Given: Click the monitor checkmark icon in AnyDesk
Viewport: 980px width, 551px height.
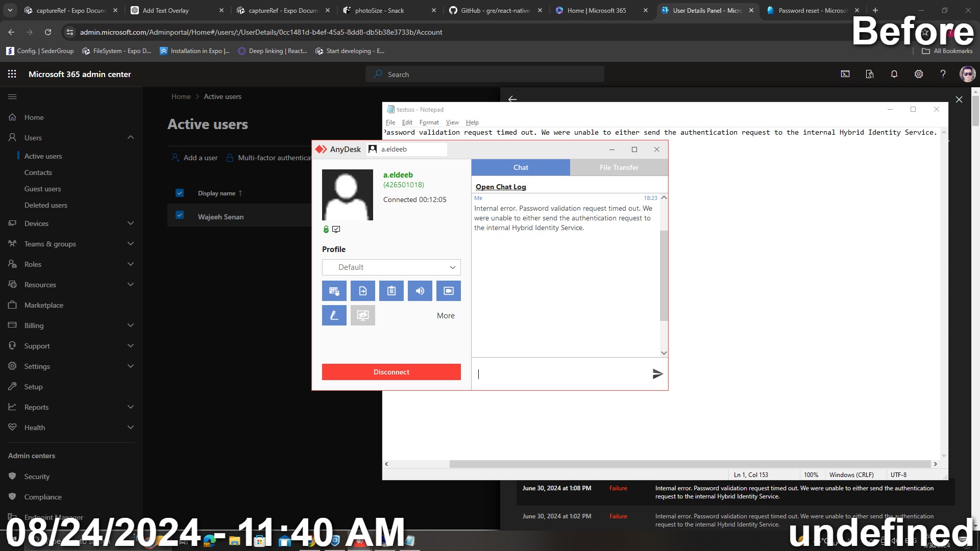Looking at the screenshot, I should pos(336,230).
